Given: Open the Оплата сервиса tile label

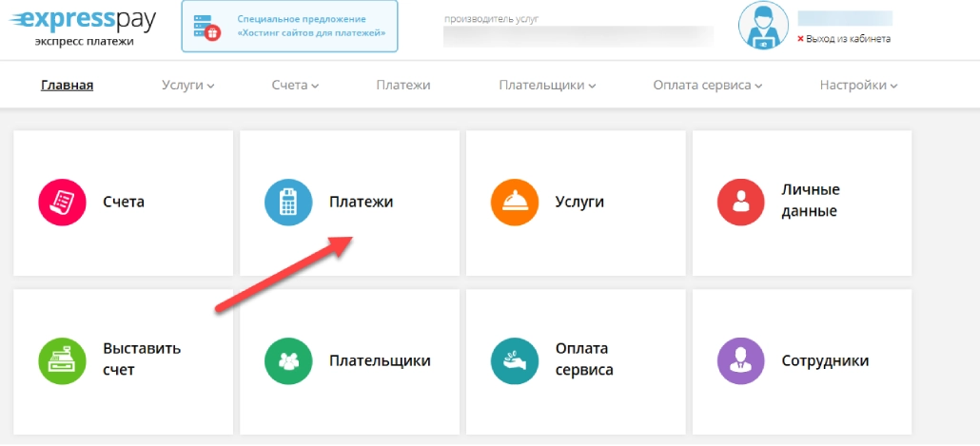Looking at the screenshot, I should pos(584,359).
